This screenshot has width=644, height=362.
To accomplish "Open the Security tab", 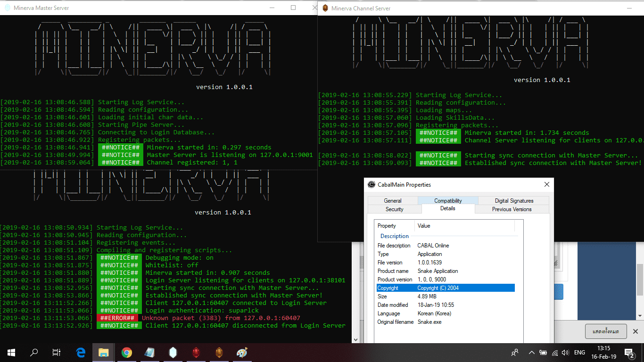I will coord(395,209).
